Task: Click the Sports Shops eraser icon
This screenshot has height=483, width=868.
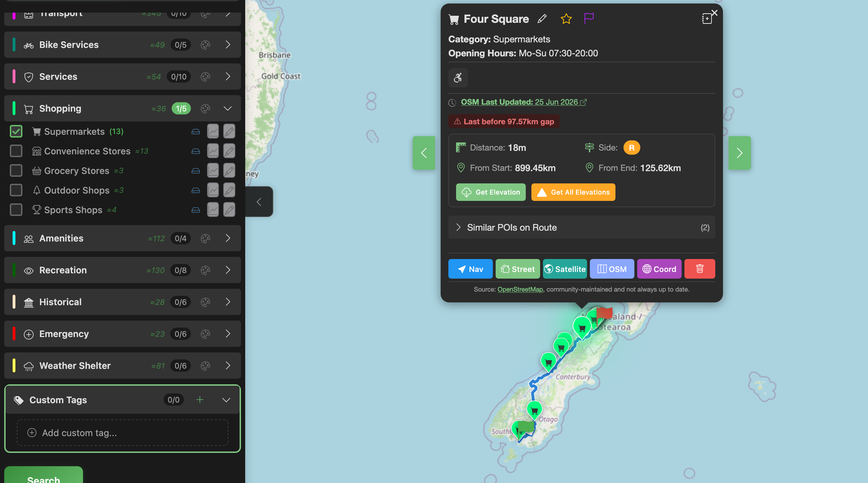Action: coord(196,210)
